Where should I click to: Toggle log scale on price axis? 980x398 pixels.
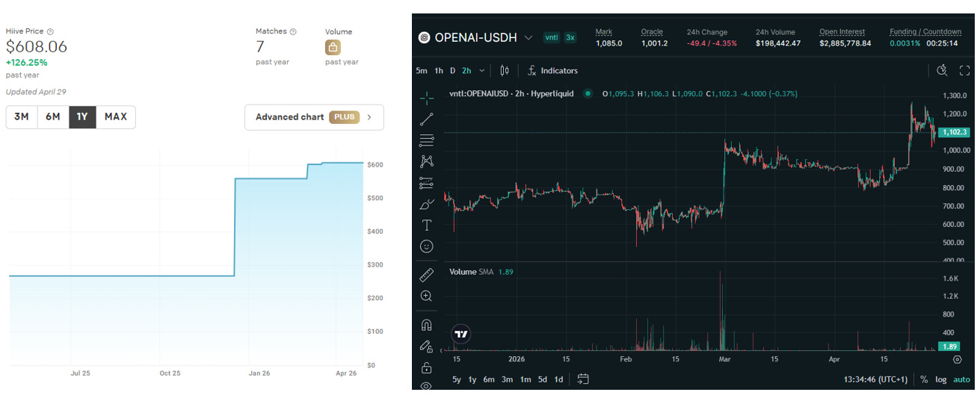pyautogui.click(x=940, y=379)
